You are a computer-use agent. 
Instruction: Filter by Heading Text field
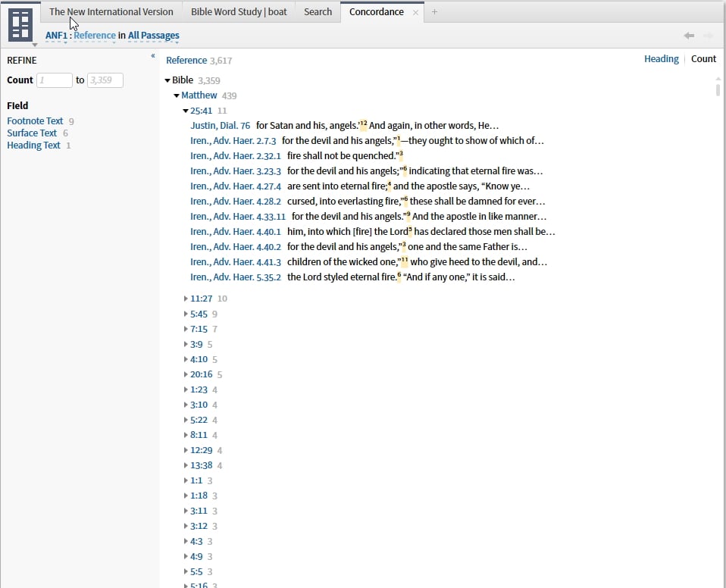[33, 145]
